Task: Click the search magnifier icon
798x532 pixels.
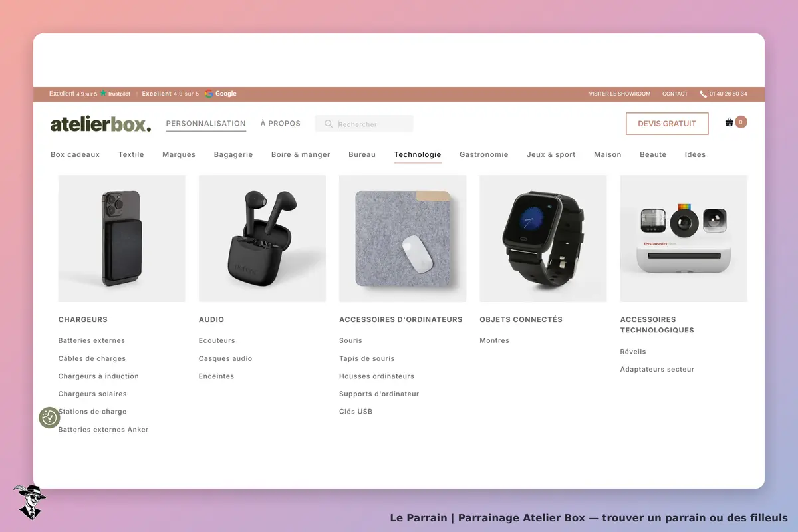Action: click(329, 124)
